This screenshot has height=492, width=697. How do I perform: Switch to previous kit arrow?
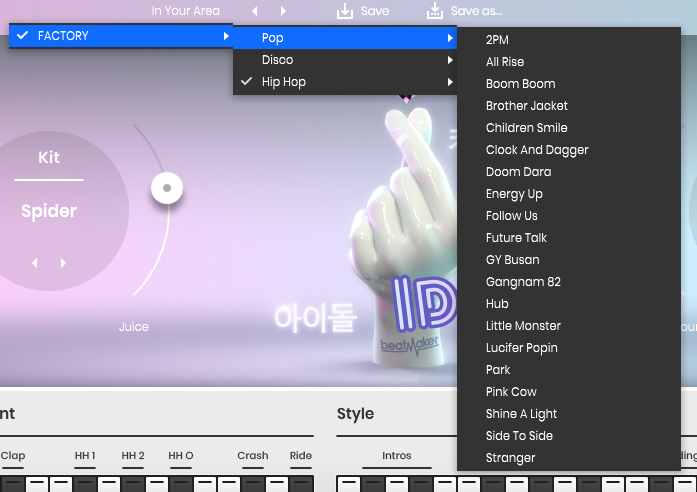pyautogui.click(x=35, y=263)
